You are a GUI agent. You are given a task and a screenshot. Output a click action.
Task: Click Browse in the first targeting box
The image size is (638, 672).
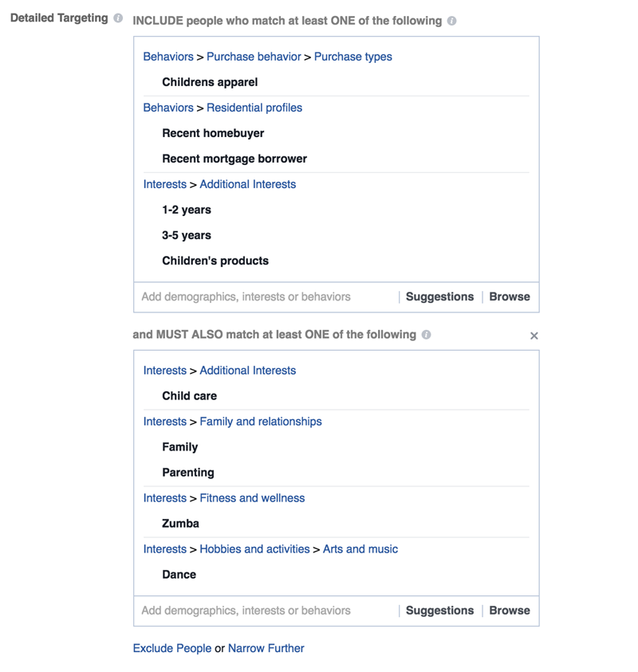click(509, 297)
